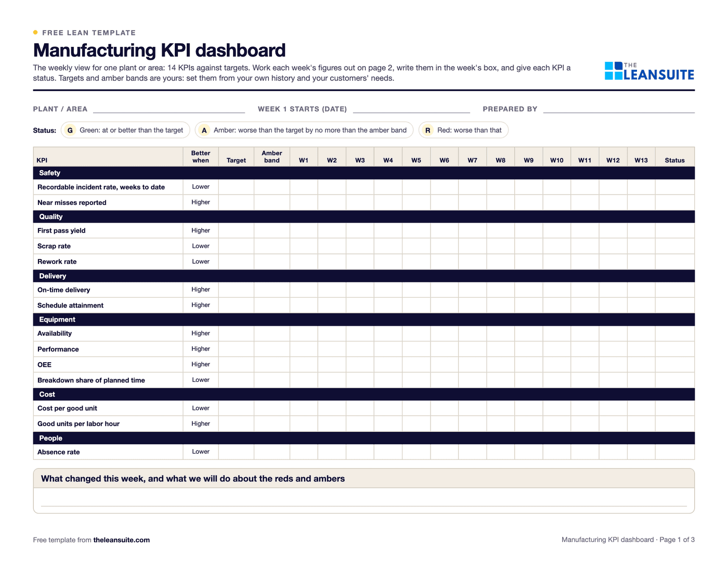Select the Absence rate label
Screen dimensions: 728x563
click(x=59, y=452)
